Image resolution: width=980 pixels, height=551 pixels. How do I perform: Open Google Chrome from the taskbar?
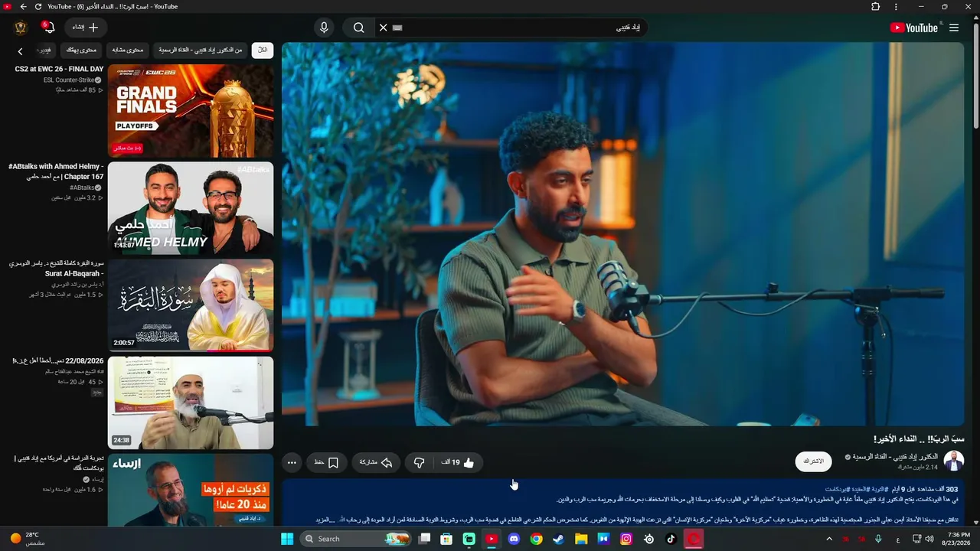(x=537, y=539)
